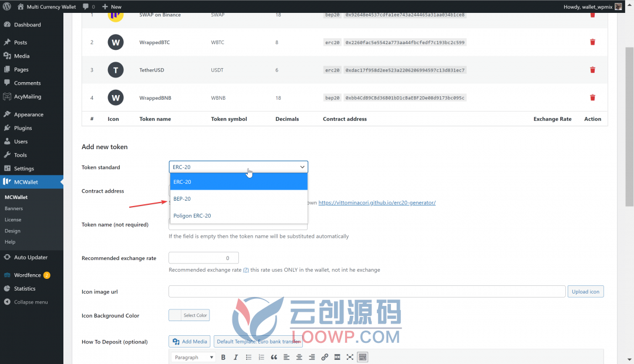Collapse the admin sidebar menu
Viewport: 634px width, 364px height.
26,302
